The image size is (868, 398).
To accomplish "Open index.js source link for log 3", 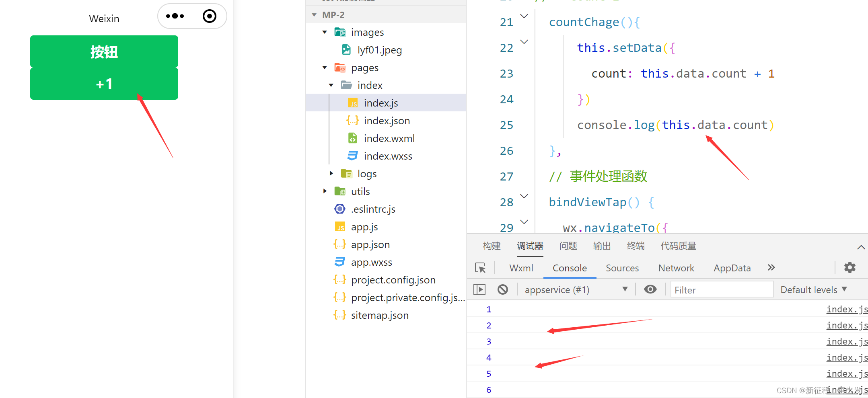I will (x=847, y=341).
